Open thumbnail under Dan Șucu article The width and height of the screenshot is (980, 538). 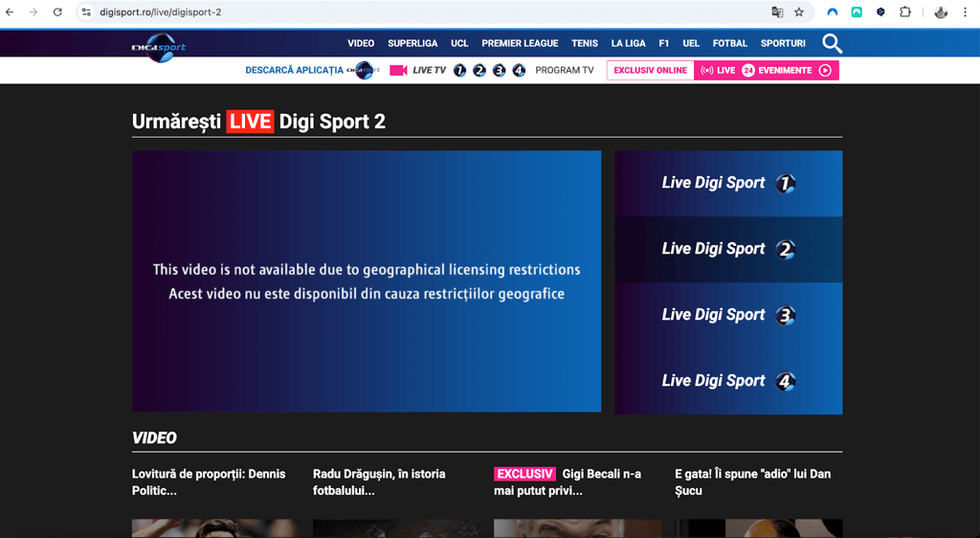click(759, 528)
